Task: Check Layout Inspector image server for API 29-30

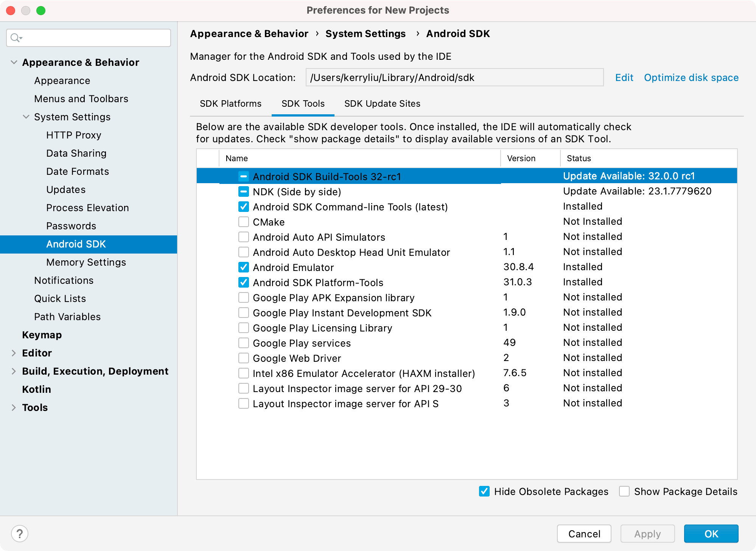Action: (244, 388)
